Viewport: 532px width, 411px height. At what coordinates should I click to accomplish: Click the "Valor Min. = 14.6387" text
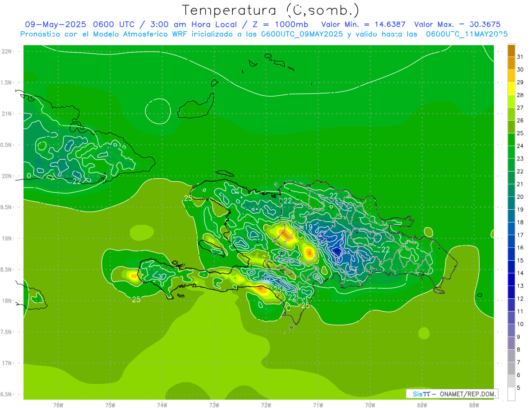[x=363, y=24]
